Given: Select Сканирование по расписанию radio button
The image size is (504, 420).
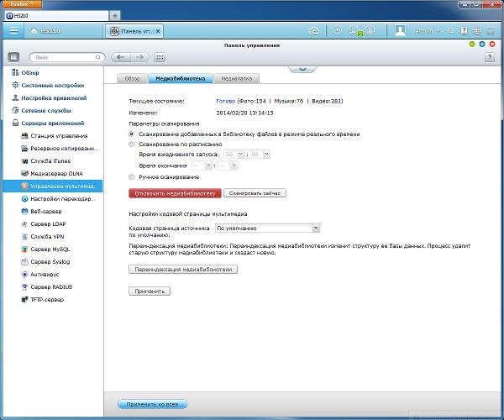Looking at the screenshot, I should pyautogui.click(x=131, y=144).
